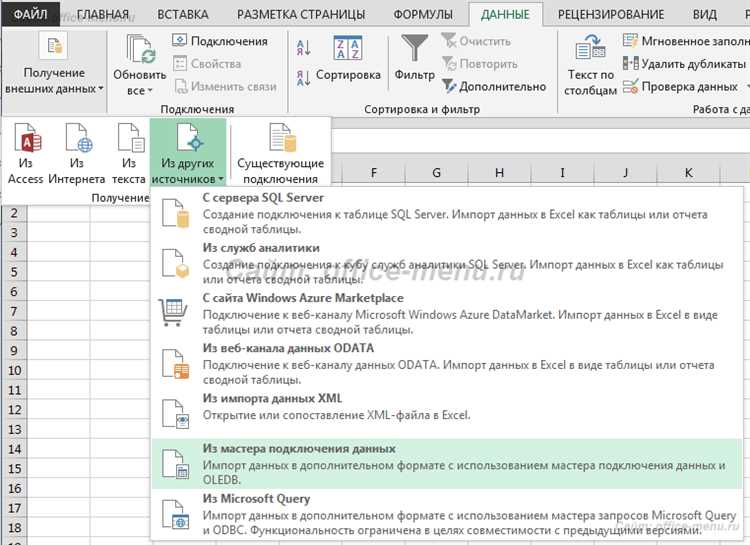This screenshot has width=750, height=545.
Task: Switch to the РЕЦЕНЗИРОВАНИЕ tab
Action: [x=611, y=14]
